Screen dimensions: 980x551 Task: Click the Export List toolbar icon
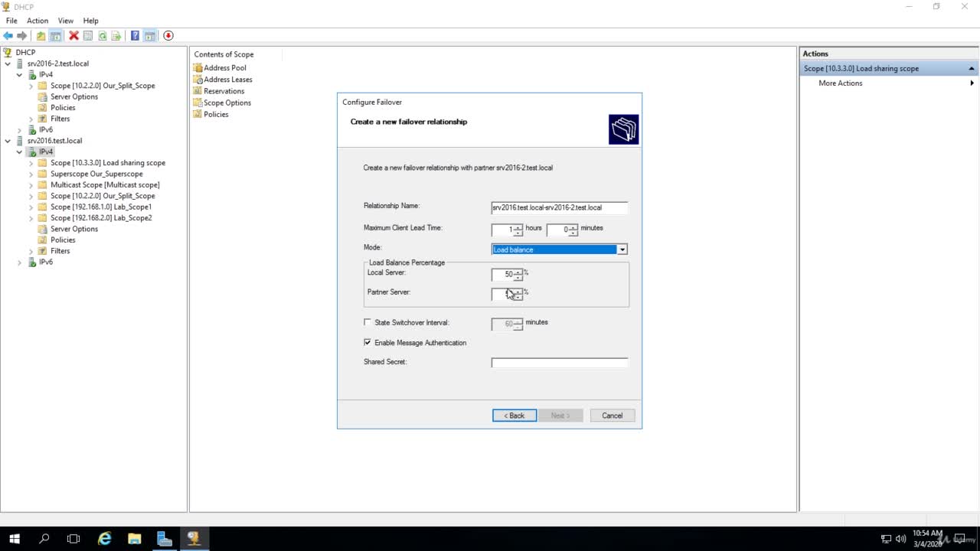pos(116,36)
